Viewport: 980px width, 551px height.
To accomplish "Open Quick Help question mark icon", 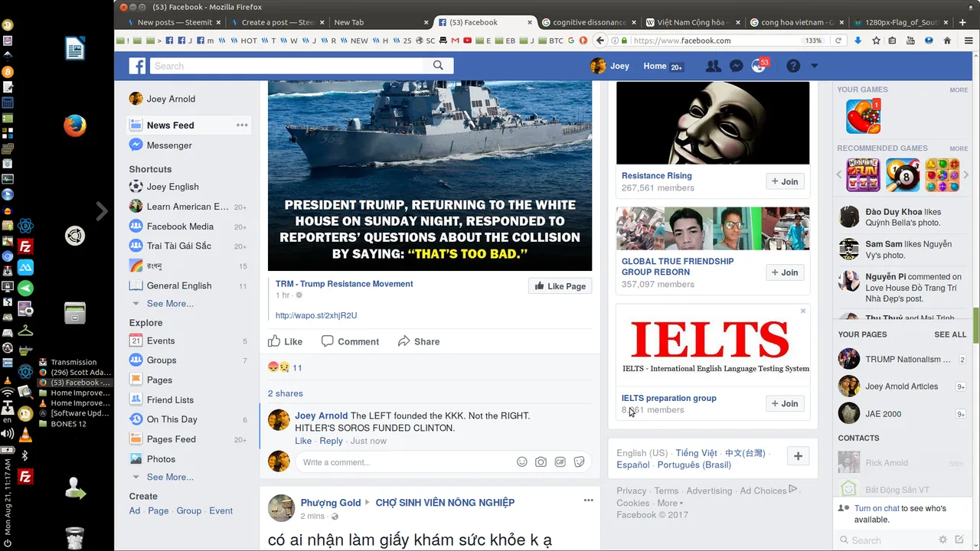I will coord(793,67).
